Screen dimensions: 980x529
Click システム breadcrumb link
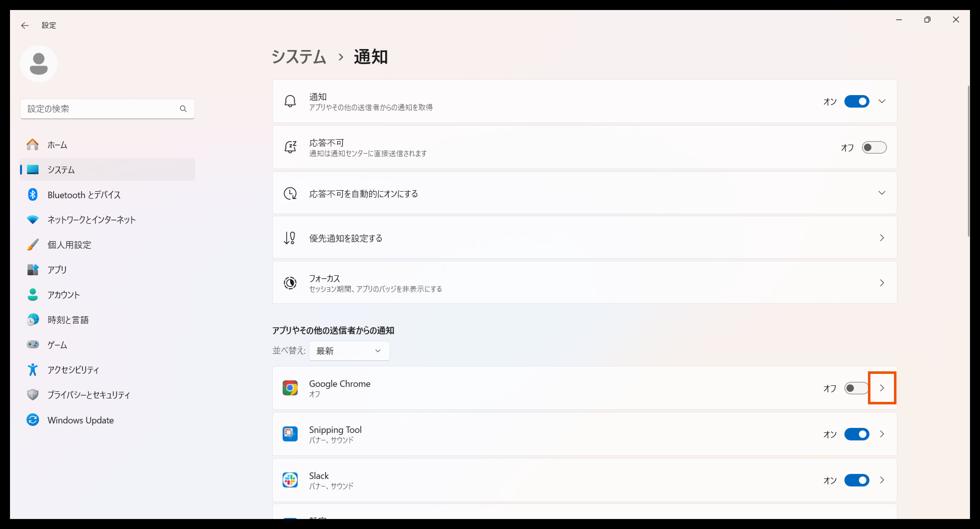pyautogui.click(x=299, y=57)
